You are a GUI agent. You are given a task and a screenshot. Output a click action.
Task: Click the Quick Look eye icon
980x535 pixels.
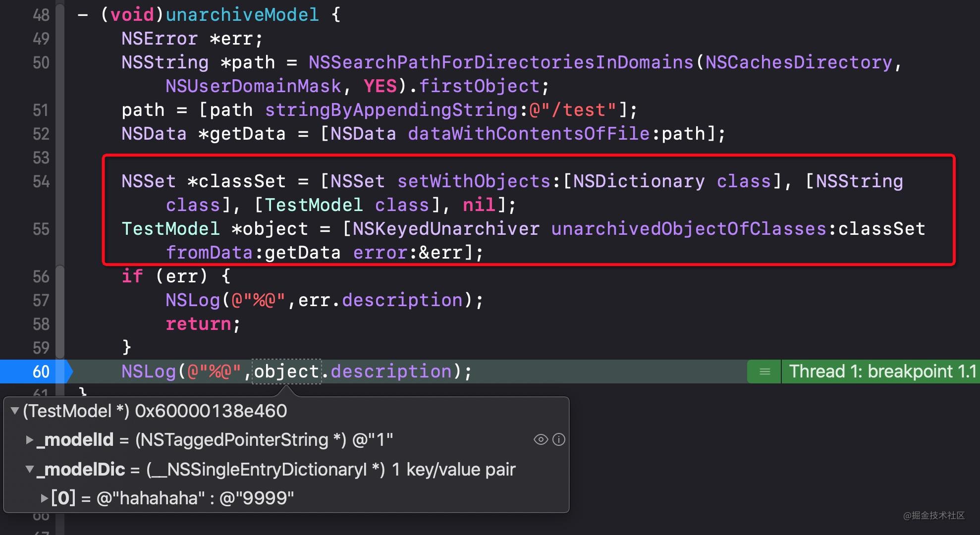tap(541, 439)
